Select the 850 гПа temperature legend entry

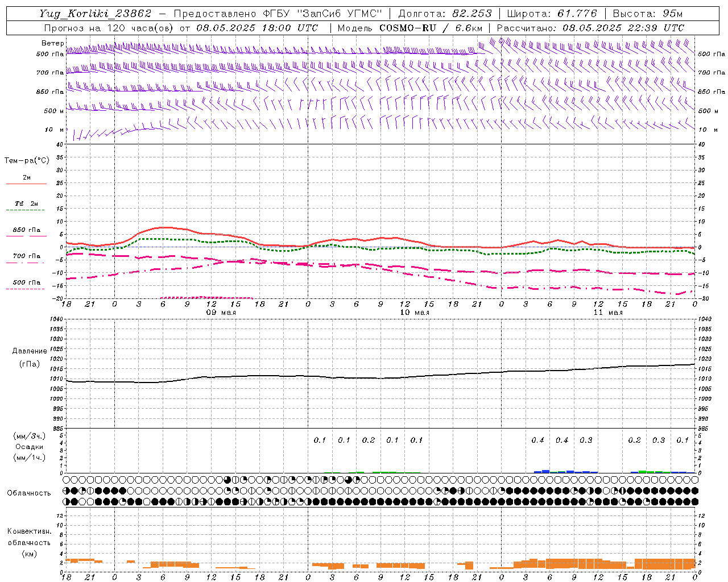click(x=27, y=230)
